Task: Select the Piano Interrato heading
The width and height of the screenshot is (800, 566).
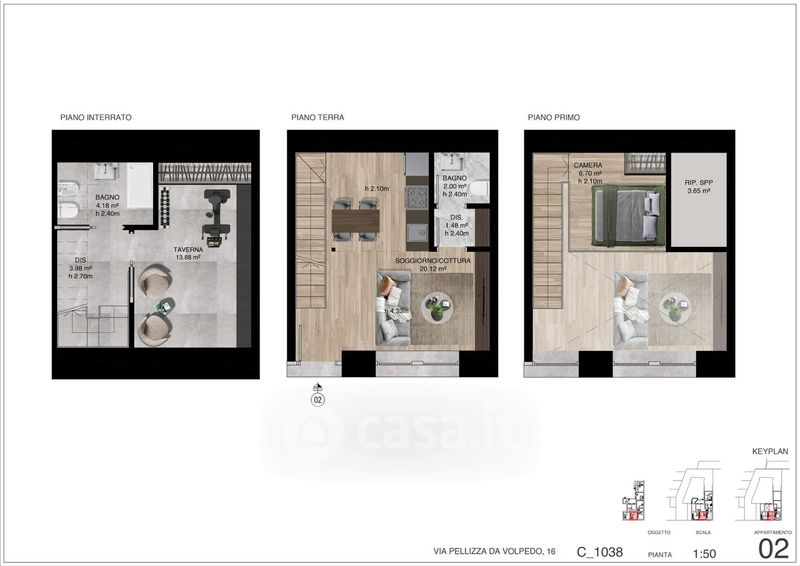Action: pos(96,117)
